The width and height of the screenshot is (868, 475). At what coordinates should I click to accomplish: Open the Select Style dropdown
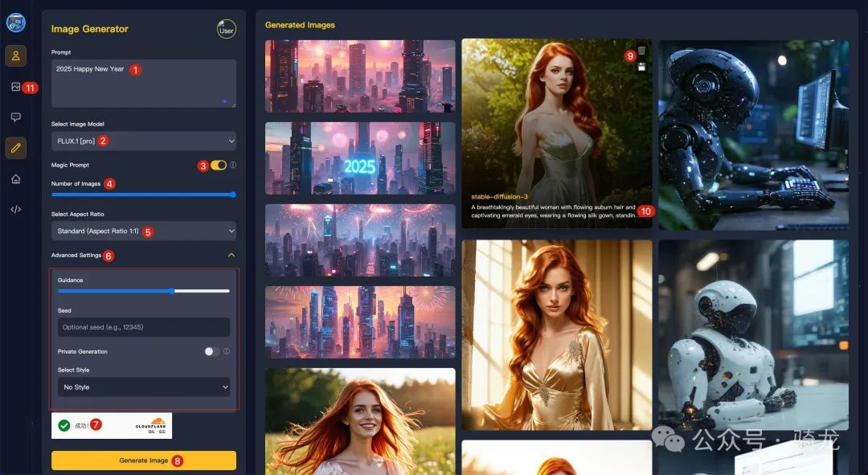144,387
